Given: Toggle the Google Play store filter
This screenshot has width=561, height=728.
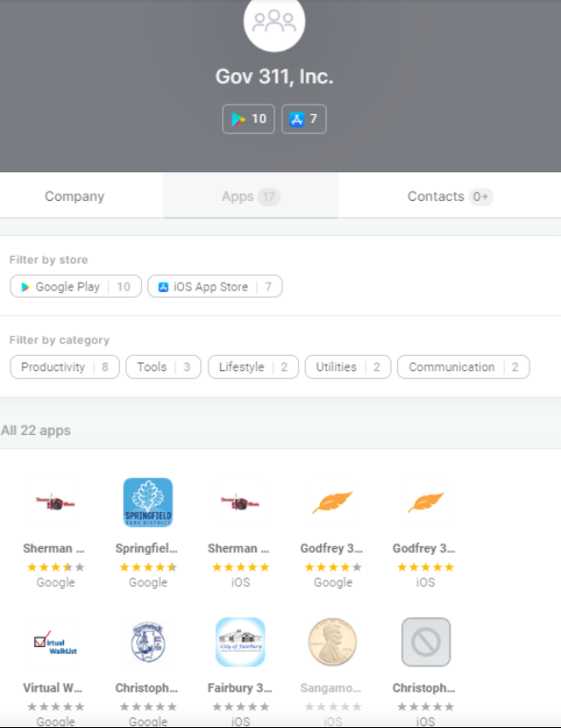Looking at the screenshot, I should (76, 286).
